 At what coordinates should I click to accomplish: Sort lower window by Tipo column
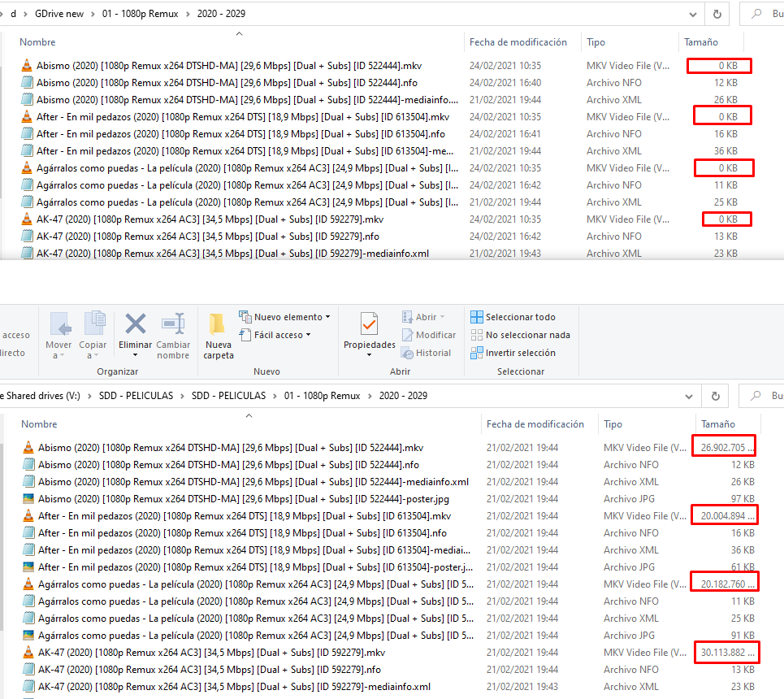[613, 423]
